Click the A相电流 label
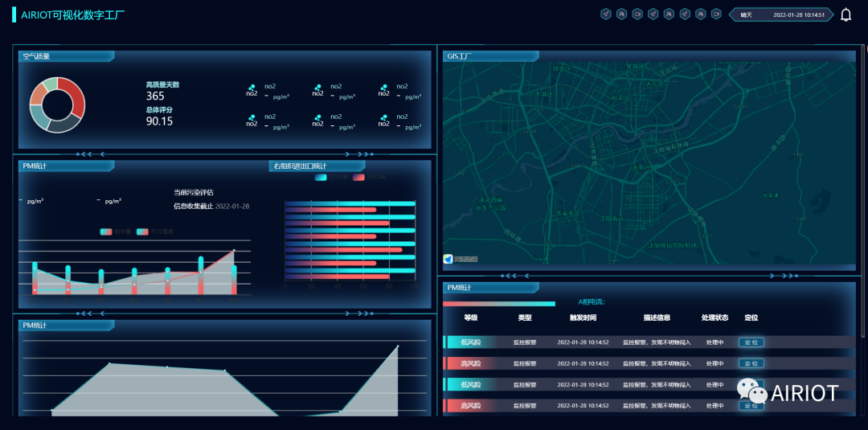Screen dimensions: 868x430 (592, 301)
